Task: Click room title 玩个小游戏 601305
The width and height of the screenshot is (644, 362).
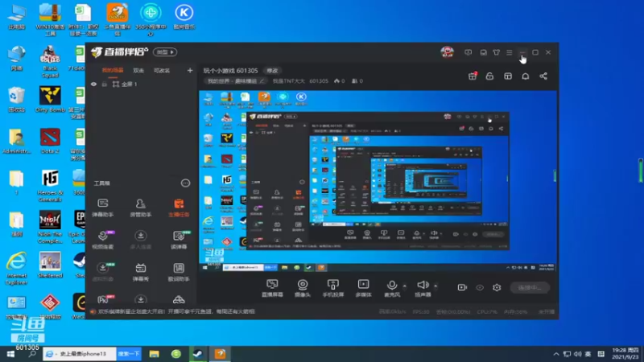Action: point(230,71)
